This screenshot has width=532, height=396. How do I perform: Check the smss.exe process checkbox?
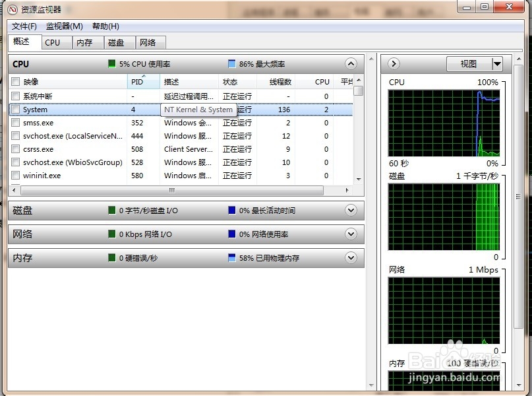coord(16,123)
